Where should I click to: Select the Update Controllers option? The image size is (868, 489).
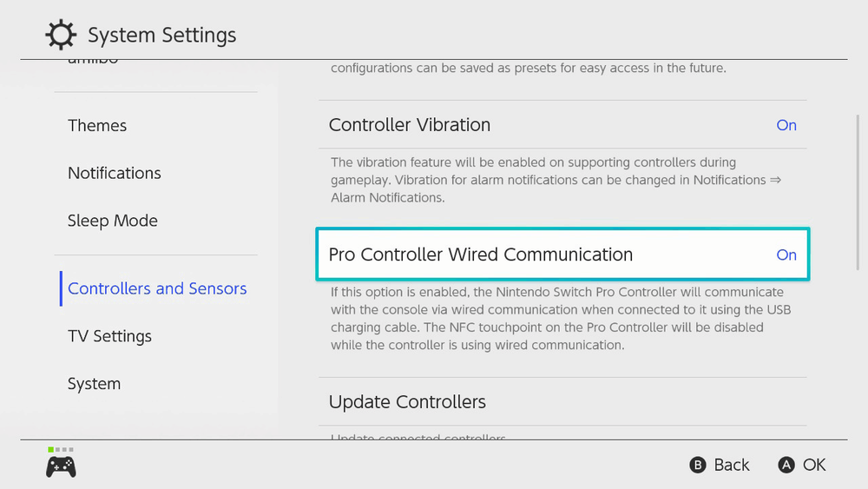point(407,402)
